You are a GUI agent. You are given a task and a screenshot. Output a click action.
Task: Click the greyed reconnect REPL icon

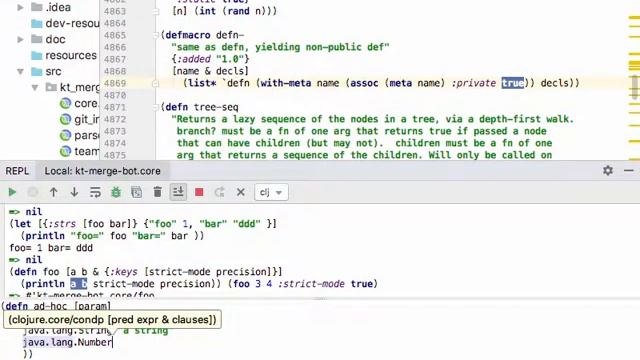220,192
